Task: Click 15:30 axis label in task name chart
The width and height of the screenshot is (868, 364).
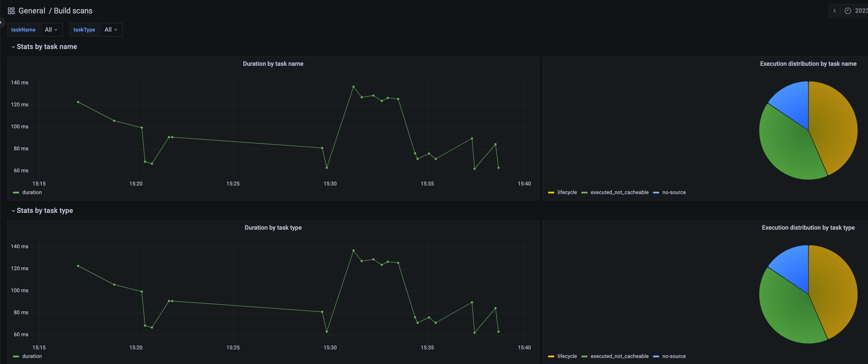Action: [330, 184]
